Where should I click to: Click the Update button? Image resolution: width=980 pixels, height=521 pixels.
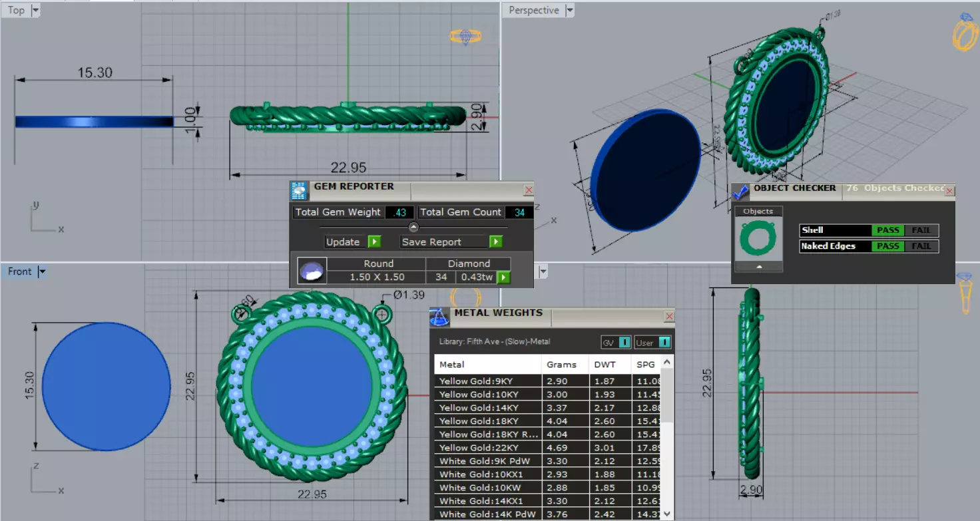[343, 242]
